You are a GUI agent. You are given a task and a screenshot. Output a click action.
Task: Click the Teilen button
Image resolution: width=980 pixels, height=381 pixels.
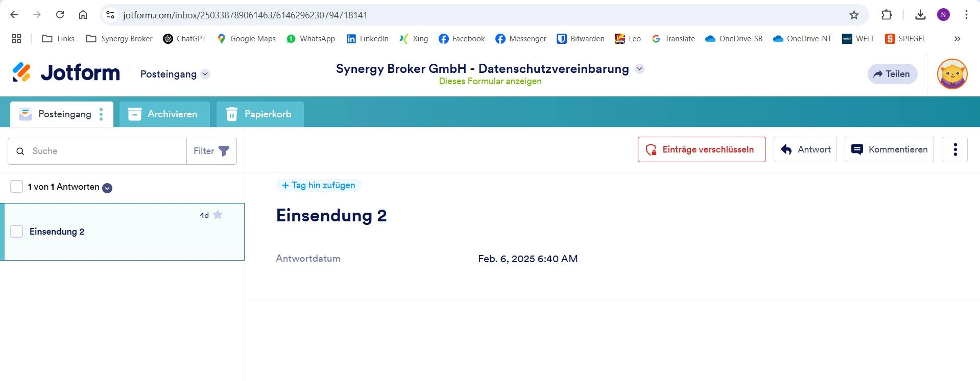tap(892, 74)
